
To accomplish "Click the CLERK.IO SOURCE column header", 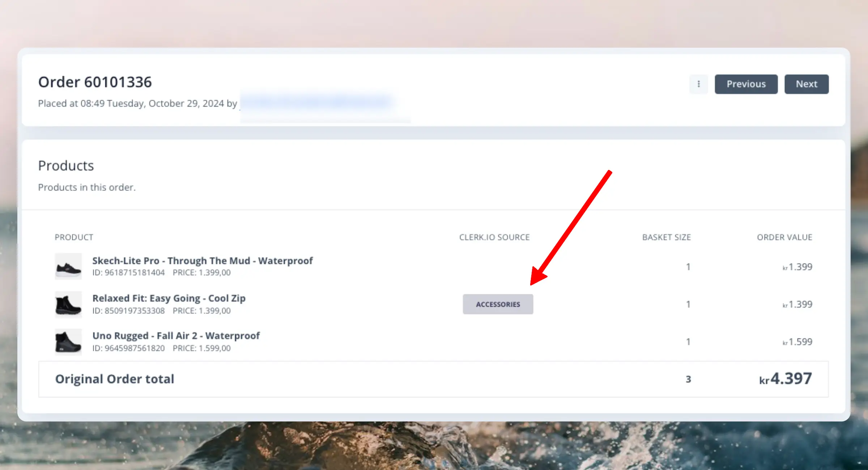I will (494, 237).
